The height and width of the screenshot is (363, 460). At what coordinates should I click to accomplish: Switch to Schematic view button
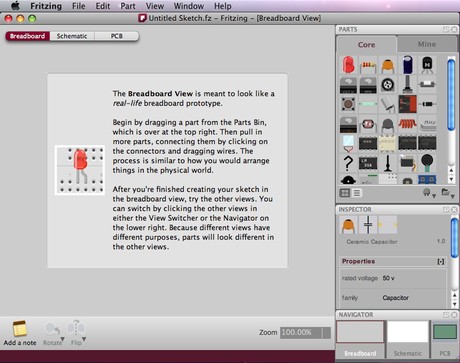coord(72,36)
